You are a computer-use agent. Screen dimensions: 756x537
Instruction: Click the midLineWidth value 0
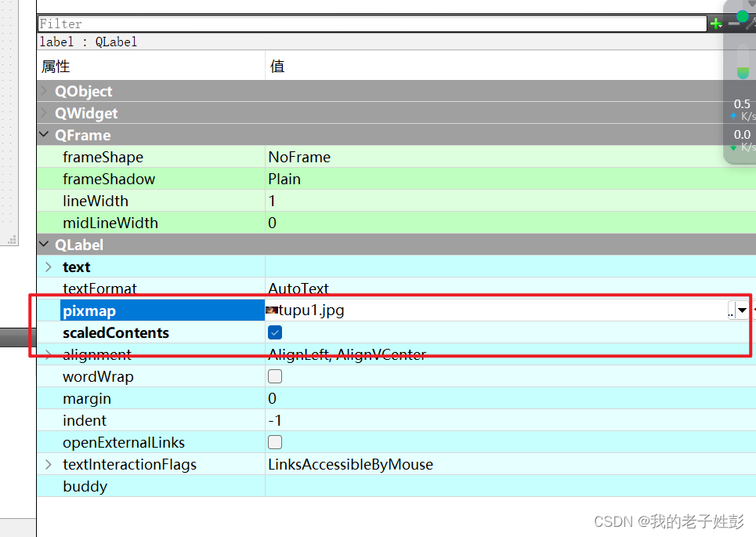(272, 223)
